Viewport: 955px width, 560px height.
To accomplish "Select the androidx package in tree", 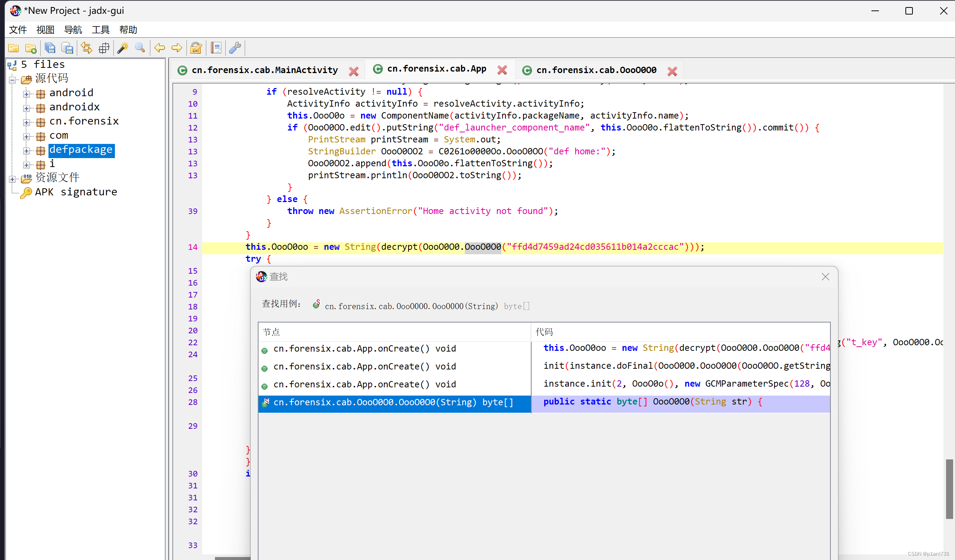I will [75, 107].
